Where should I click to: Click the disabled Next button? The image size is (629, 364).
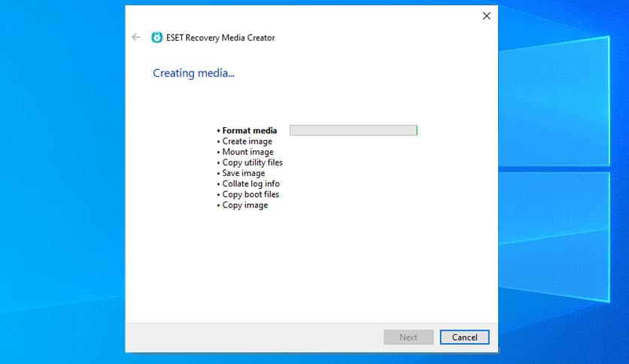(409, 337)
